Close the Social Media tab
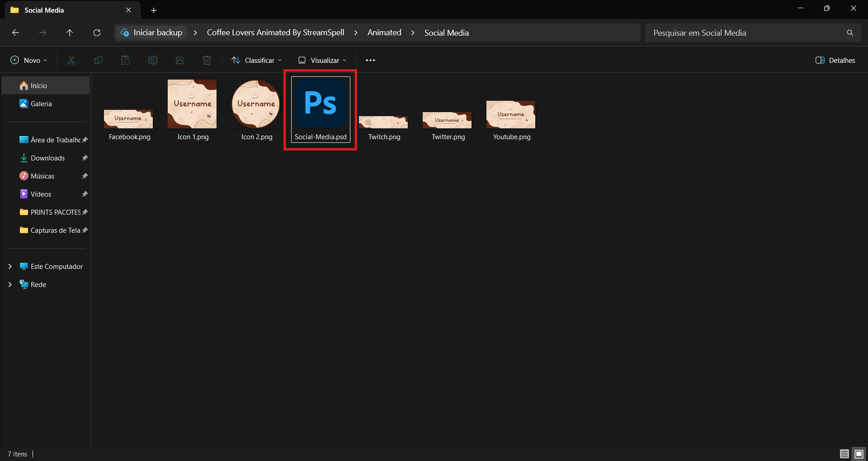Screen dimensions: 868x461 point(128,10)
